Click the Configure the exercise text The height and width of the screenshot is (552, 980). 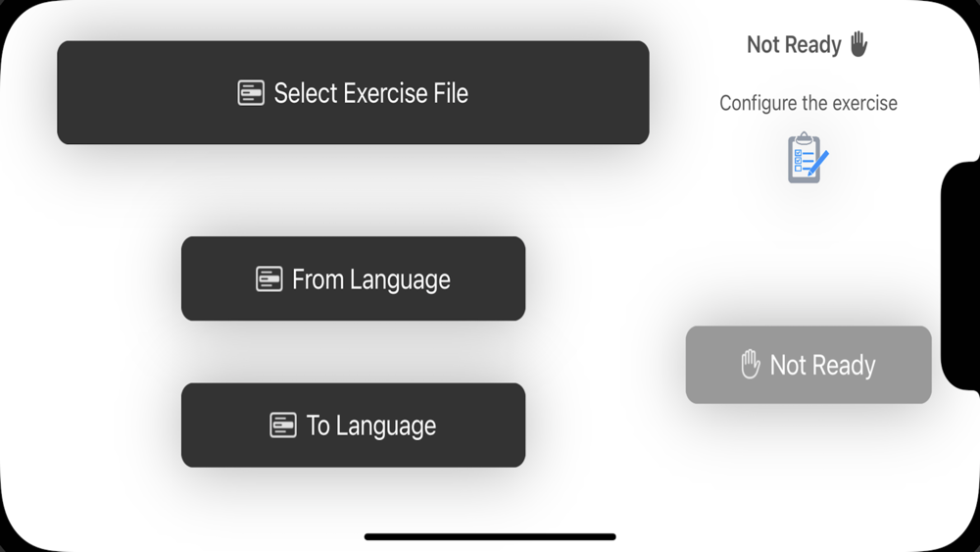click(808, 103)
